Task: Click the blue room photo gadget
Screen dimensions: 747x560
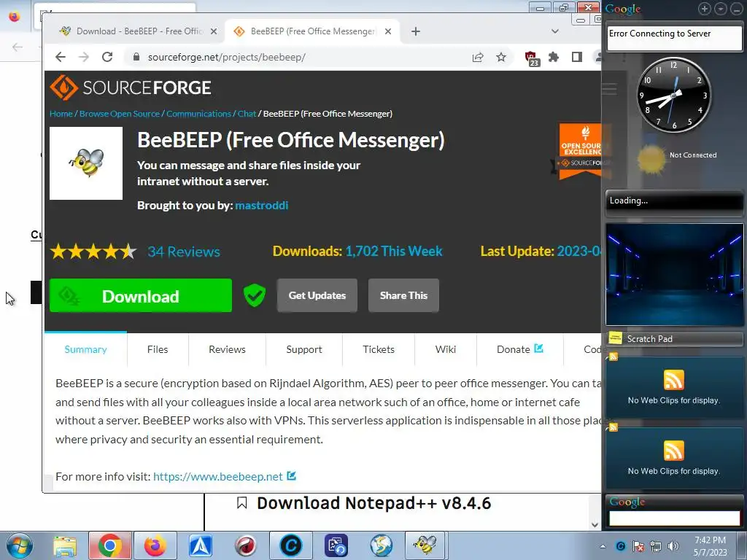Action: point(674,274)
